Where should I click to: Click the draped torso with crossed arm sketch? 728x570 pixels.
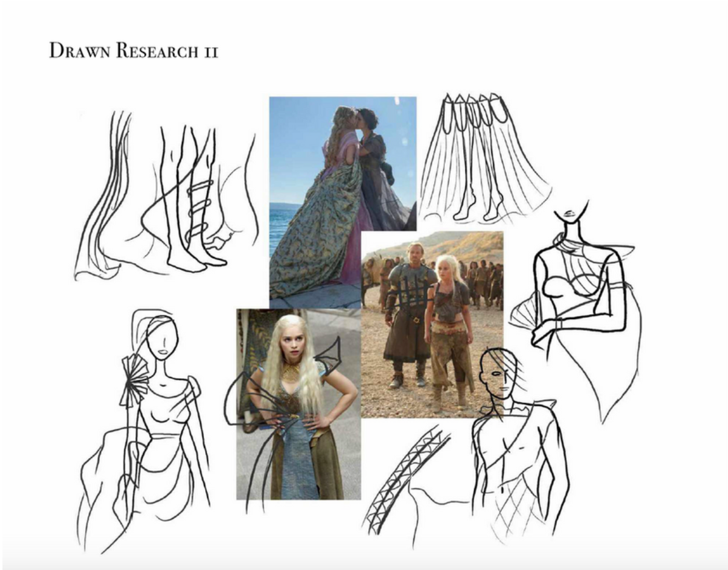(576, 311)
